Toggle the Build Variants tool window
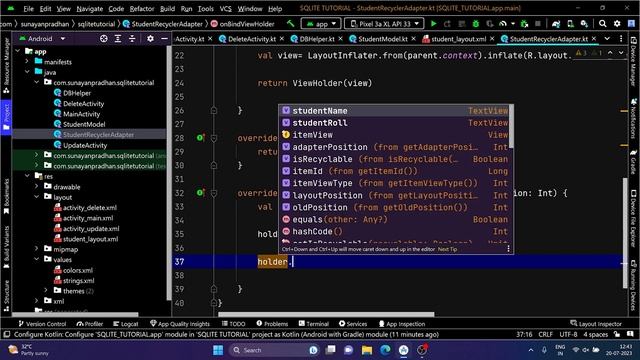 (x=6, y=248)
